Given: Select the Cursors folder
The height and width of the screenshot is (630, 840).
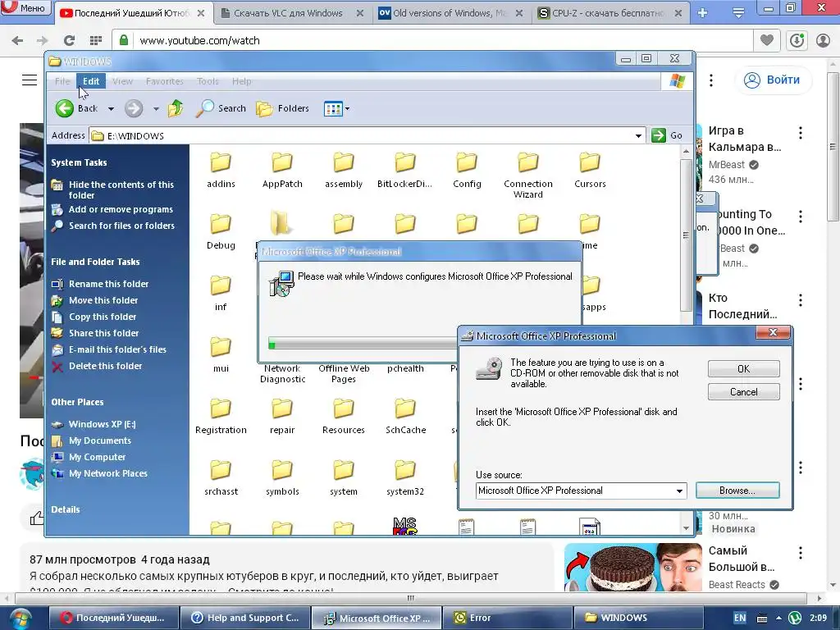Looking at the screenshot, I should 590,171.
